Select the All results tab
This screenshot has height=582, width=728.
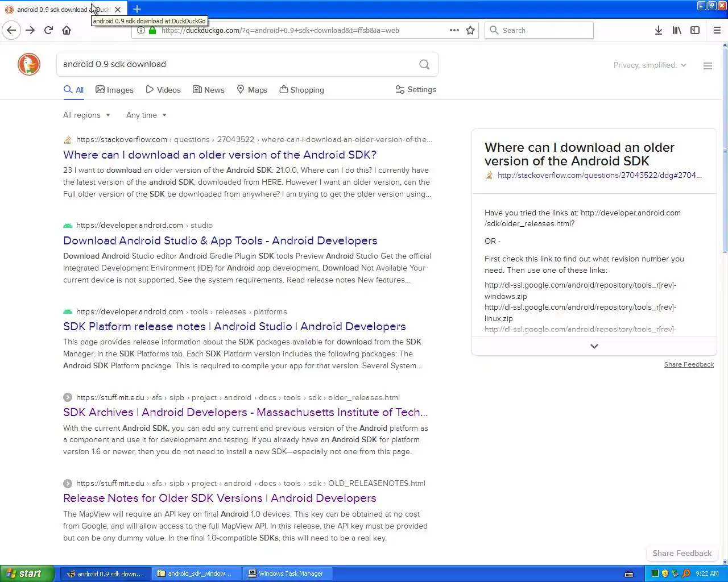(73, 90)
